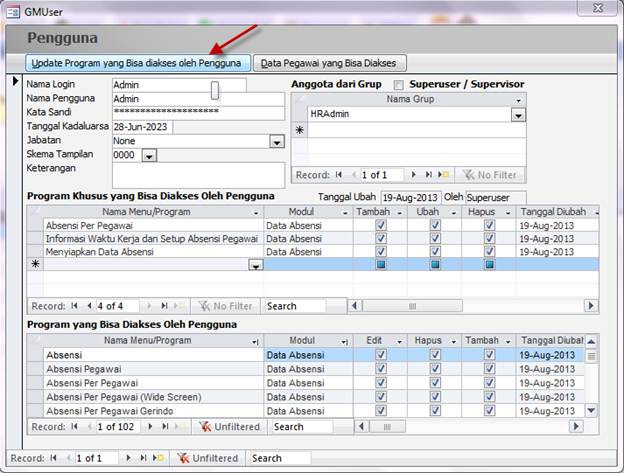The height and width of the screenshot is (473, 624).
Task: Click horizontal scrollbar thumb in Program Khusus
Action: tap(412, 306)
